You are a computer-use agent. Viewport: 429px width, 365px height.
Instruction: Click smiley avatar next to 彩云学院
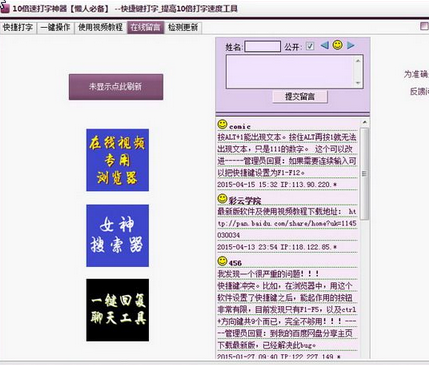[222, 198]
